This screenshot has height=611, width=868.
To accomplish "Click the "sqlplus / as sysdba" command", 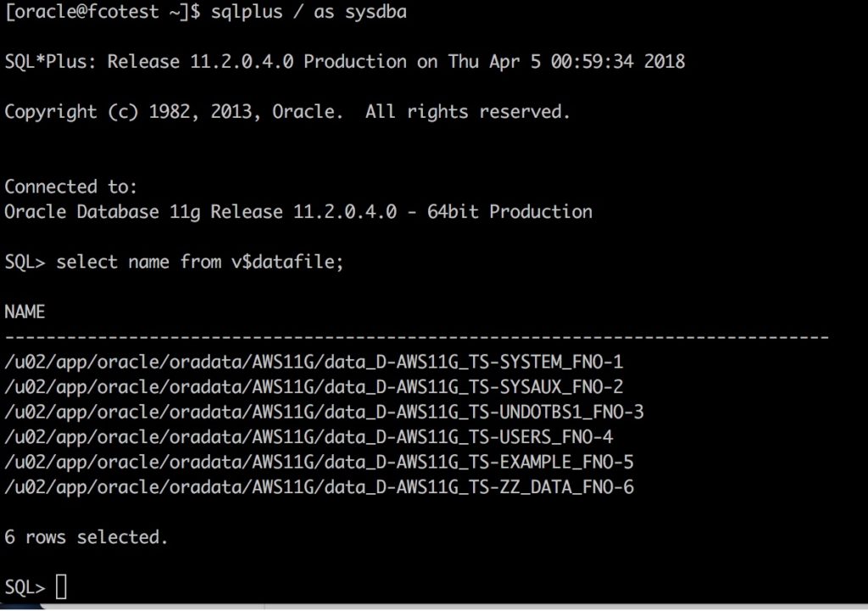I will (309, 13).
